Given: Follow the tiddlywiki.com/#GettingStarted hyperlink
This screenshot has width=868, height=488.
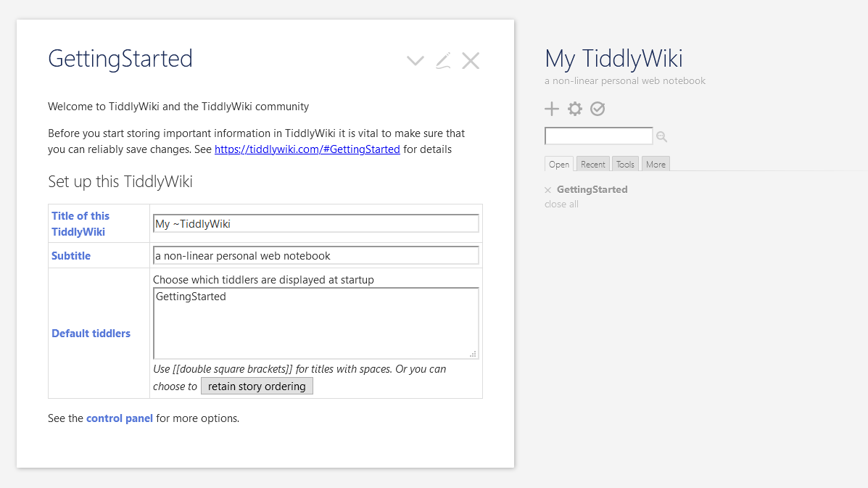Looking at the screenshot, I should [x=307, y=149].
